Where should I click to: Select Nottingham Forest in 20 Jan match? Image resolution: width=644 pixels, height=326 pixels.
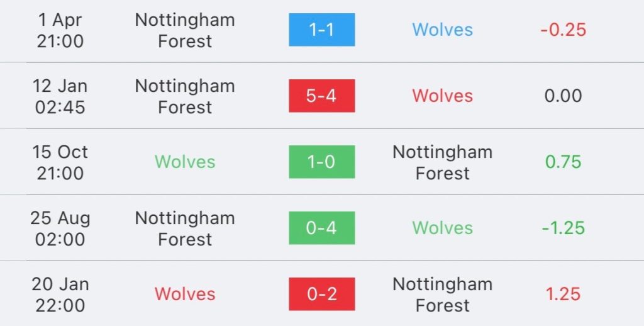point(442,295)
